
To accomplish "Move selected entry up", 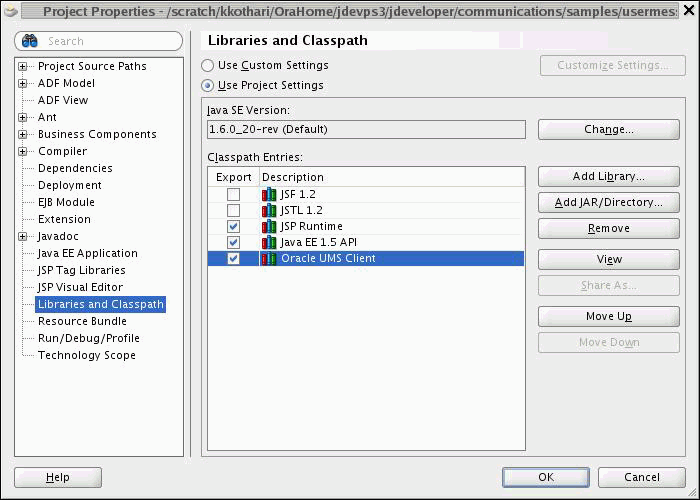I will pos(609,317).
